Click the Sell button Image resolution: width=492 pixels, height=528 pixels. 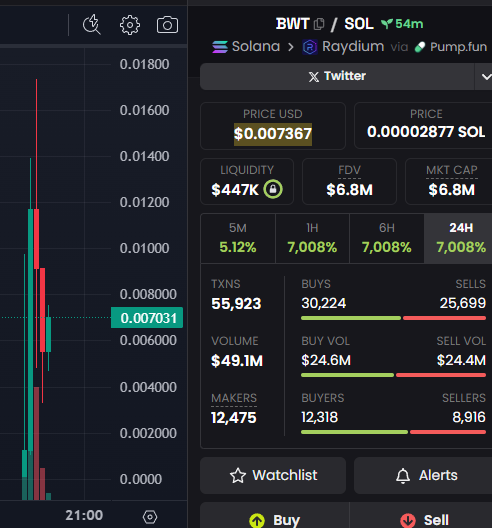coord(421,515)
